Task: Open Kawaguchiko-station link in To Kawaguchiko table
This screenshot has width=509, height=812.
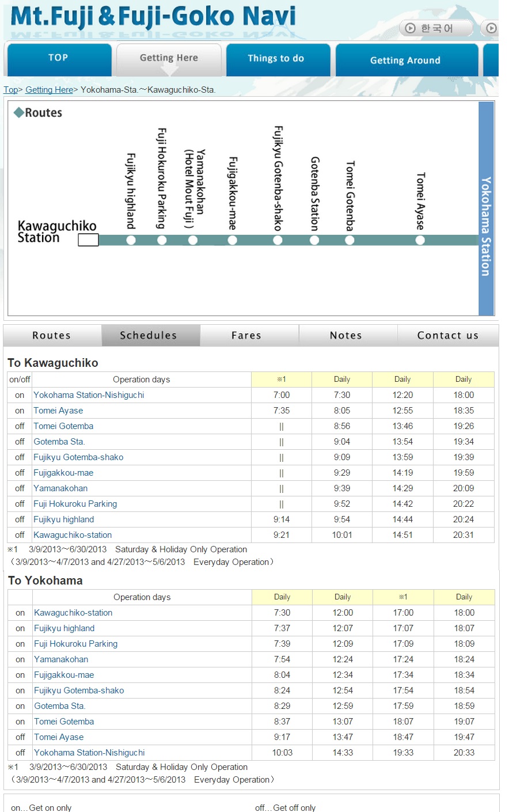Action: (x=73, y=535)
